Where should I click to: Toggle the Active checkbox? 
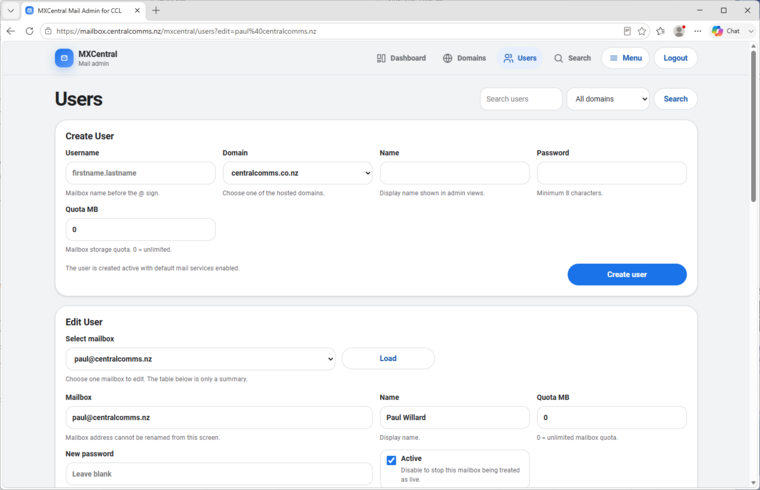point(391,460)
